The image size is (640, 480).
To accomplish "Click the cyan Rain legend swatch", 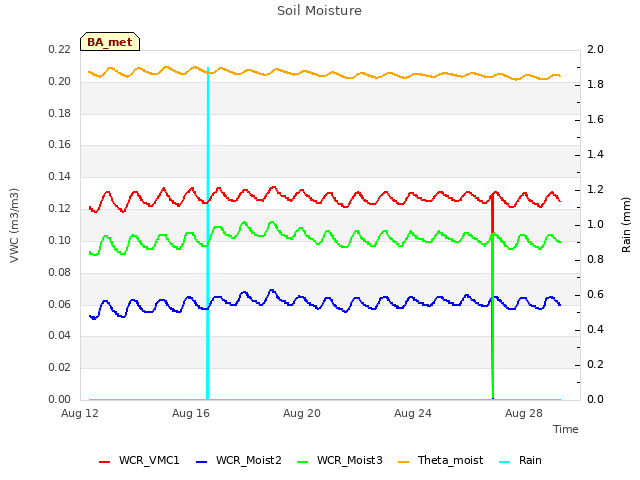I will point(504,462).
